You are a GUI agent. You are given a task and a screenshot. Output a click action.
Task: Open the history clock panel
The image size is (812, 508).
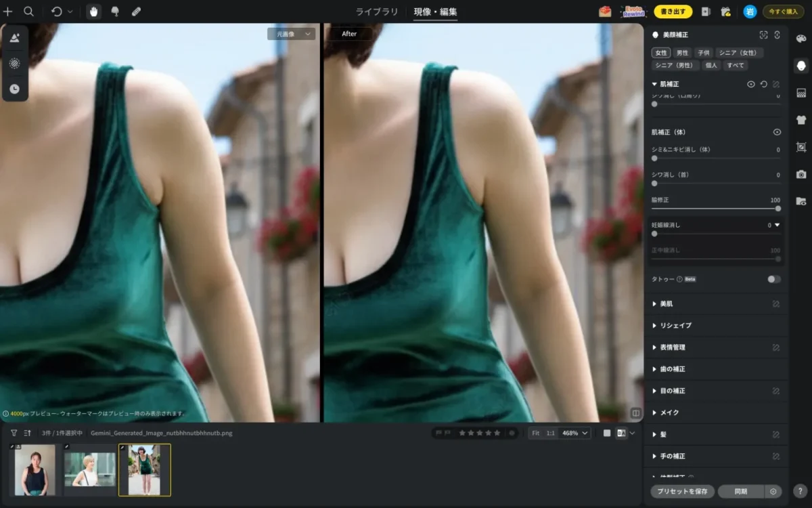tap(14, 89)
